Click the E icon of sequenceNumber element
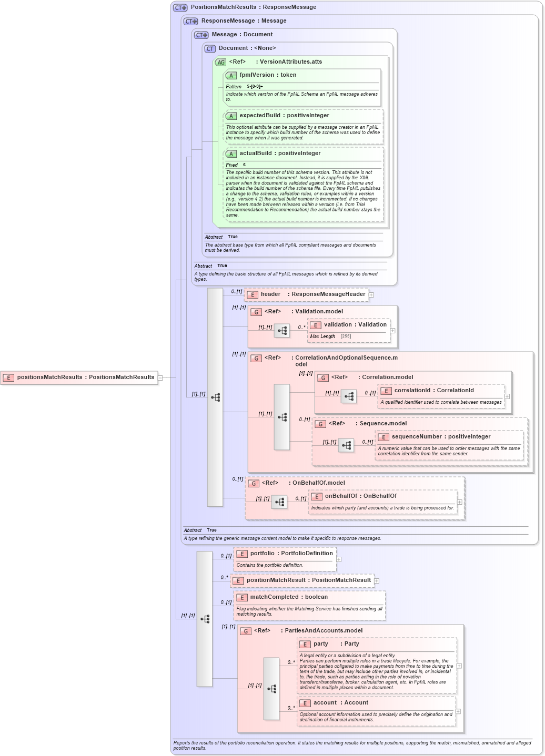This screenshot has height=756, width=545. 383,437
